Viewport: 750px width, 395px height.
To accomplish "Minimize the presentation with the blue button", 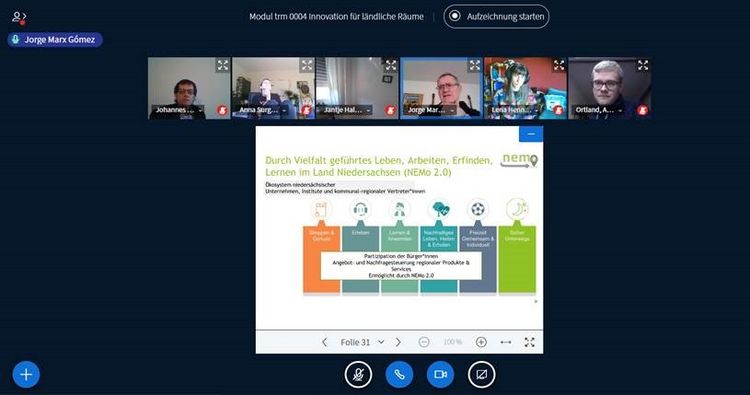I will coord(531,134).
